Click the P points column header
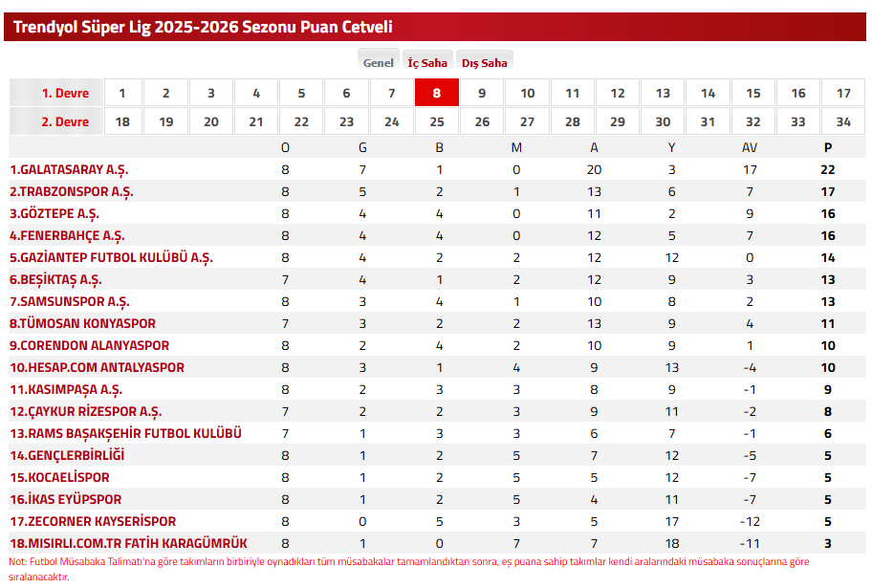This screenshot has height=588, width=872. tap(828, 147)
